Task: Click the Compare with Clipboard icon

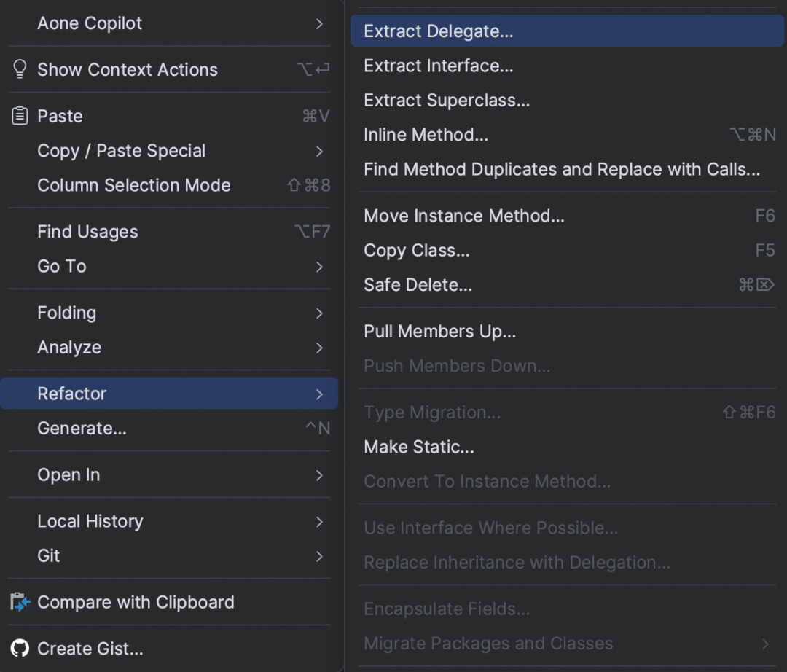Action: coord(20,602)
